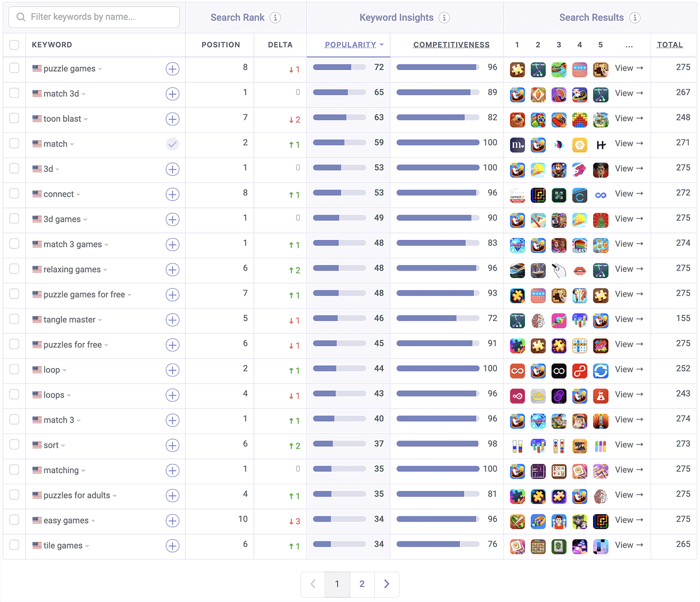
Task: Click plus icon next to 'tangle master'
Action: (x=173, y=320)
